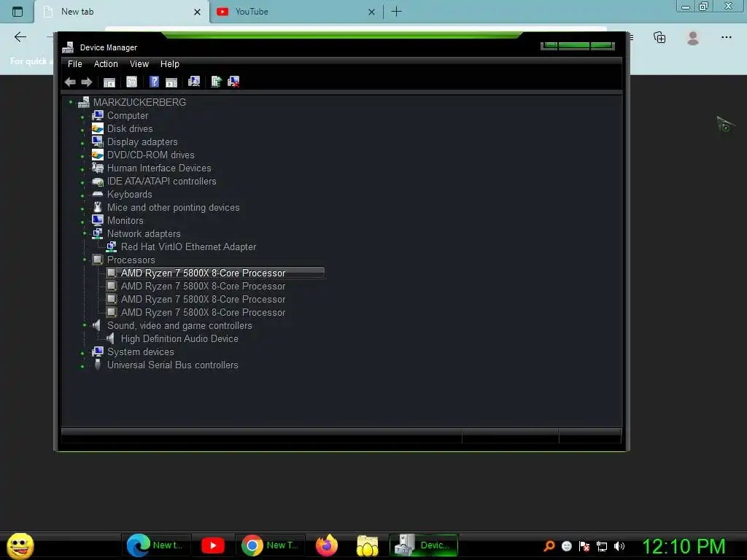Viewport: 747px width, 560px height.
Task: Click the Mice and pointing devices icon
Action: pyautogui.click(x=97, y=207)
